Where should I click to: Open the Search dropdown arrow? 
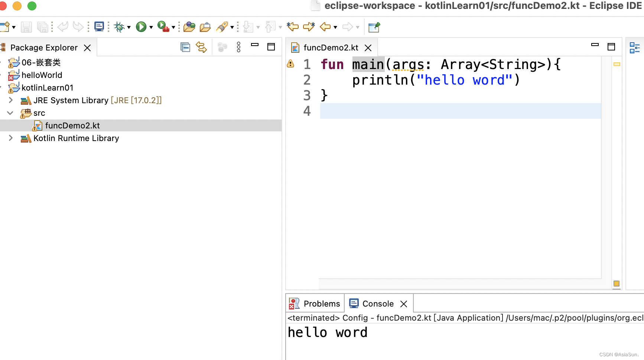click(232, 27)
